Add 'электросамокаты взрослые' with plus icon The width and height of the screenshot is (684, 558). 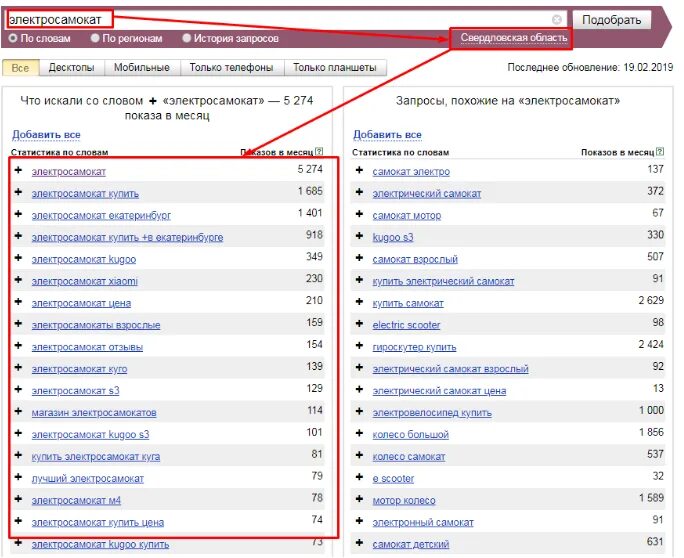18,323
